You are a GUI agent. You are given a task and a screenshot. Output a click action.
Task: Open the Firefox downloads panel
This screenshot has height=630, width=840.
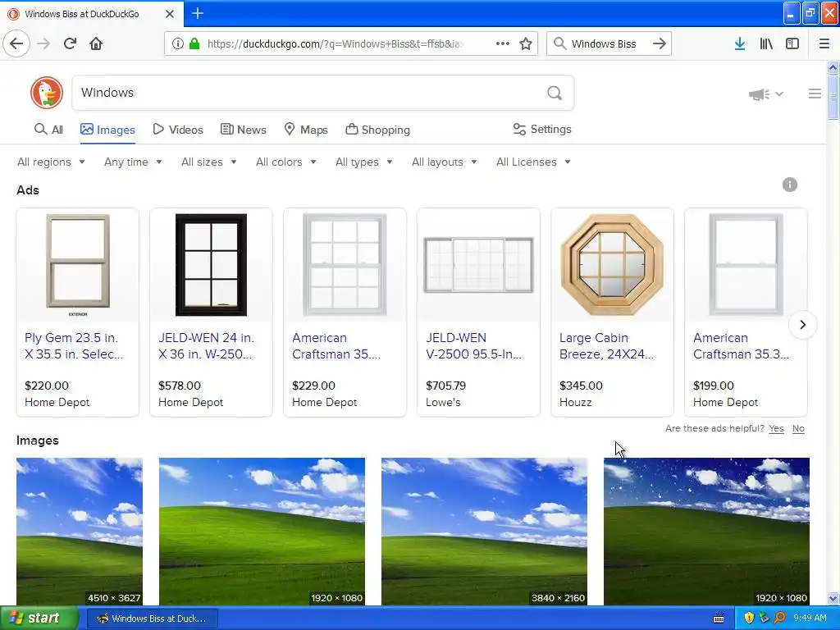739,43
